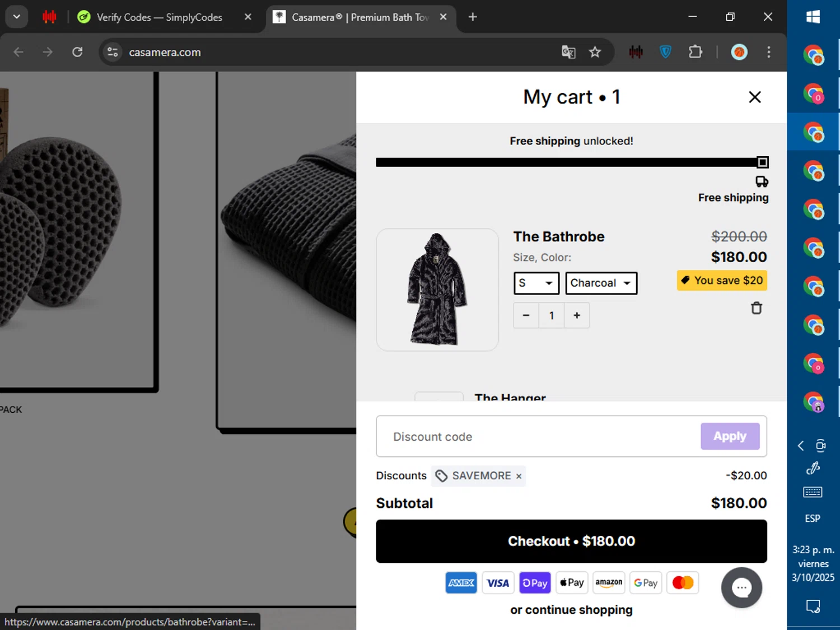Show hidden tray icons chevron
Screen dimensions: 840x630
[x=801, y=446]
